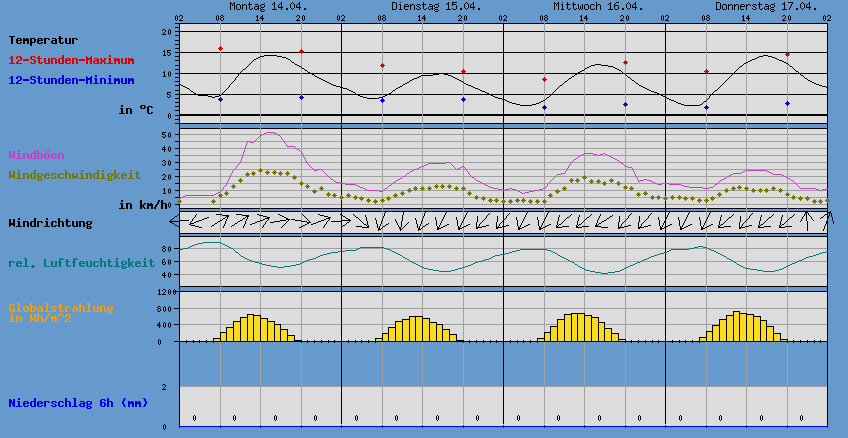Select the Windgeschwindigkeit legend label
Screen dimensions: 848x438
[74, 175]
